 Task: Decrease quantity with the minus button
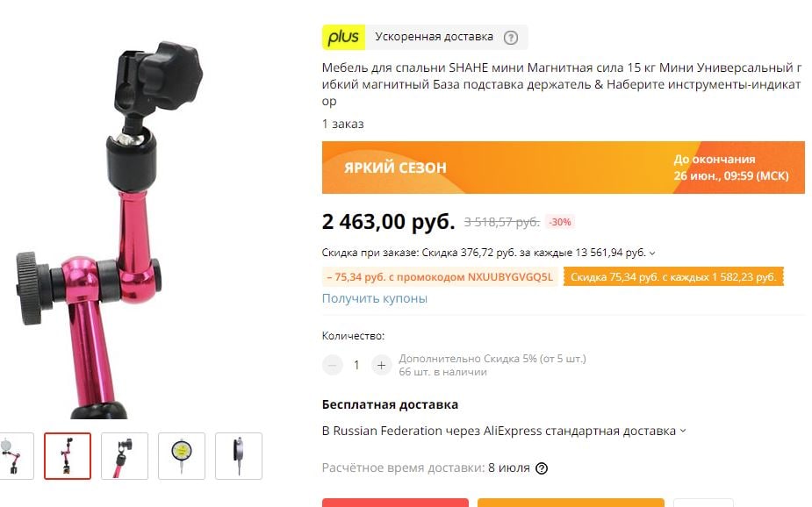333,365
